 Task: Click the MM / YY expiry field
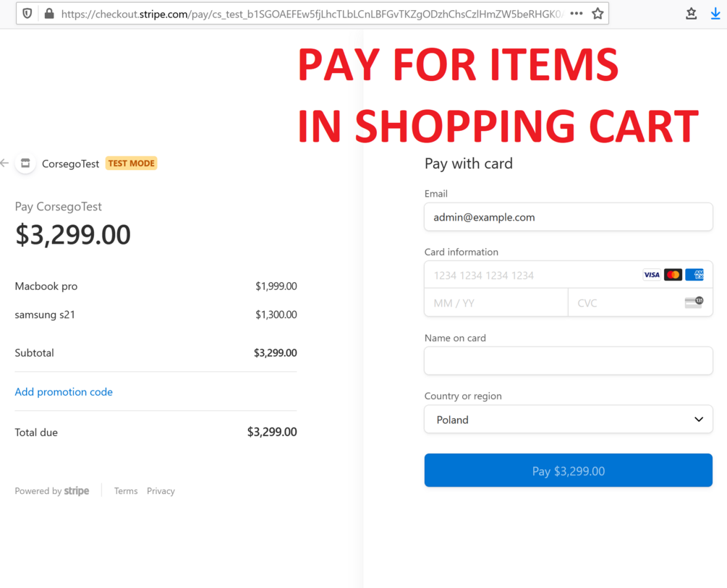[496, 303]
